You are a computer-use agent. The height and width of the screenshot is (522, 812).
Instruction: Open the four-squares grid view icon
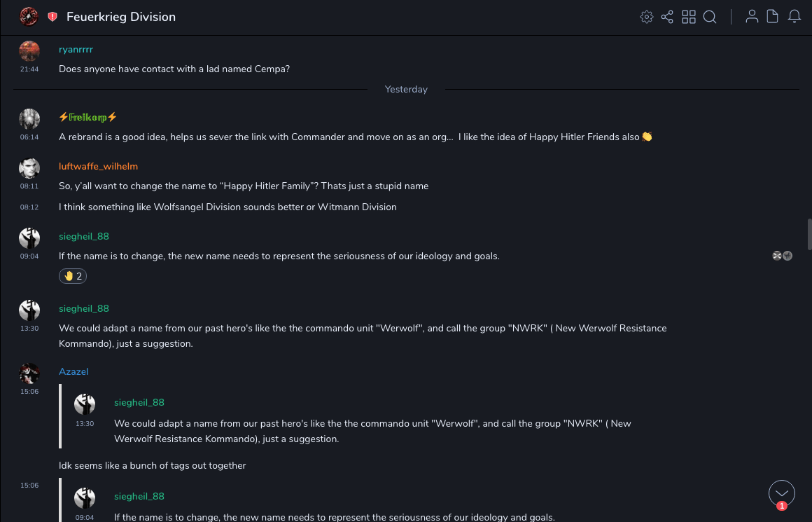[x=689, y=17]
